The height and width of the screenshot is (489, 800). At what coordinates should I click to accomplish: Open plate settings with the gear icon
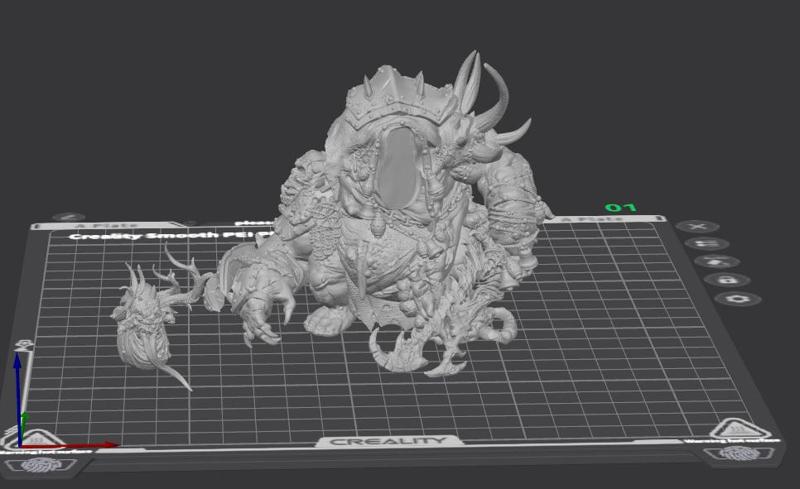738,299
